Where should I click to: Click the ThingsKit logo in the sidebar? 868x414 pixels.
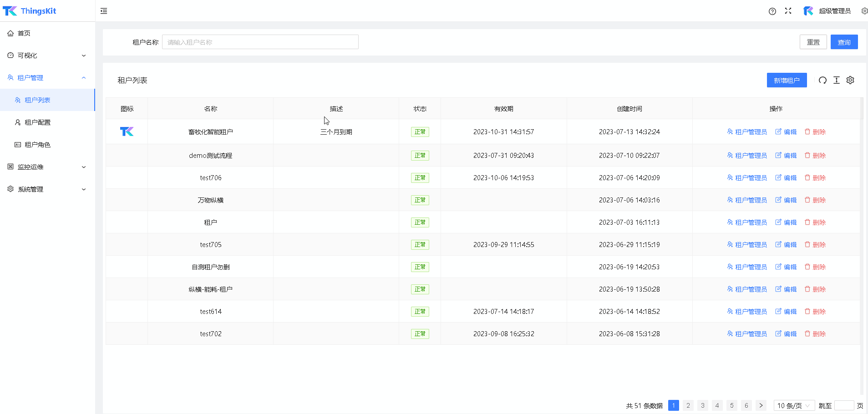point(30,11)
